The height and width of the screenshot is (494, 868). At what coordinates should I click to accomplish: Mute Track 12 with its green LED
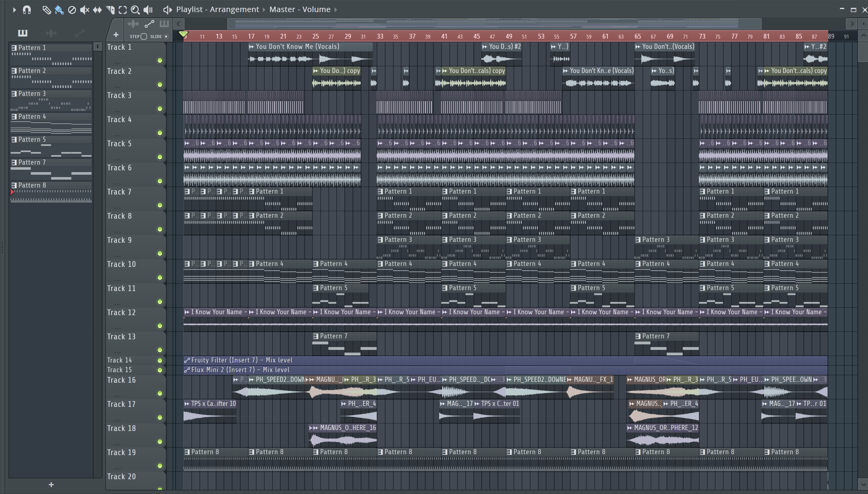(x=160, y=326)
